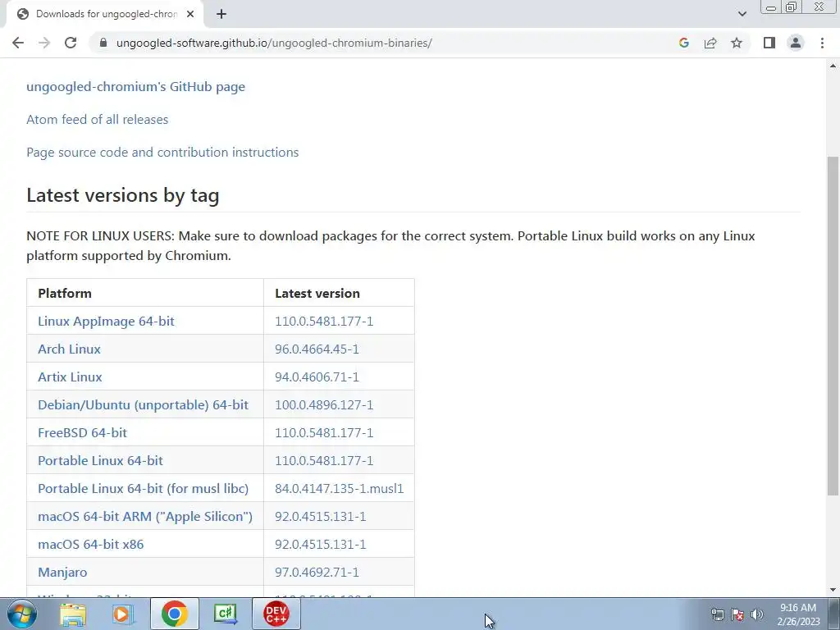Screen dimensions: 840x630
Task: Open the C# application in taskbar
Action: click(225, 614)
